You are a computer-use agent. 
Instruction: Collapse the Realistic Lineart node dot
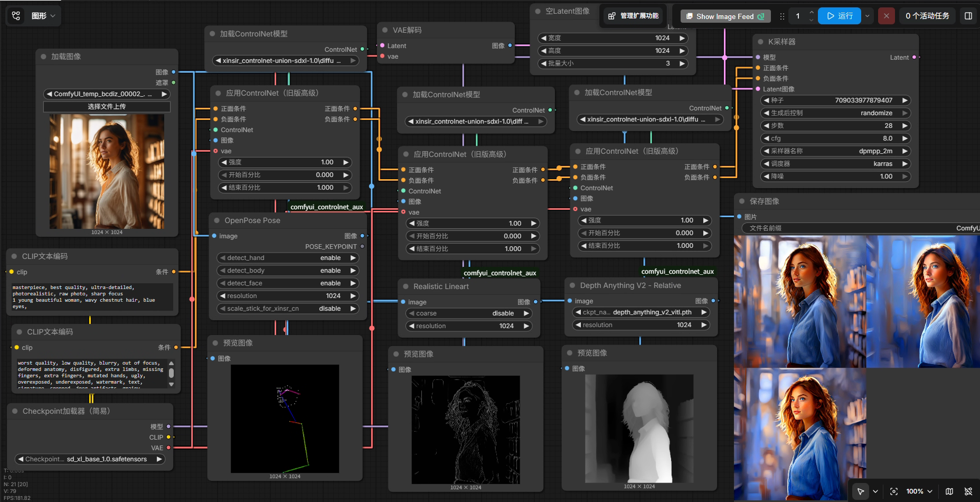coord(406,286)
